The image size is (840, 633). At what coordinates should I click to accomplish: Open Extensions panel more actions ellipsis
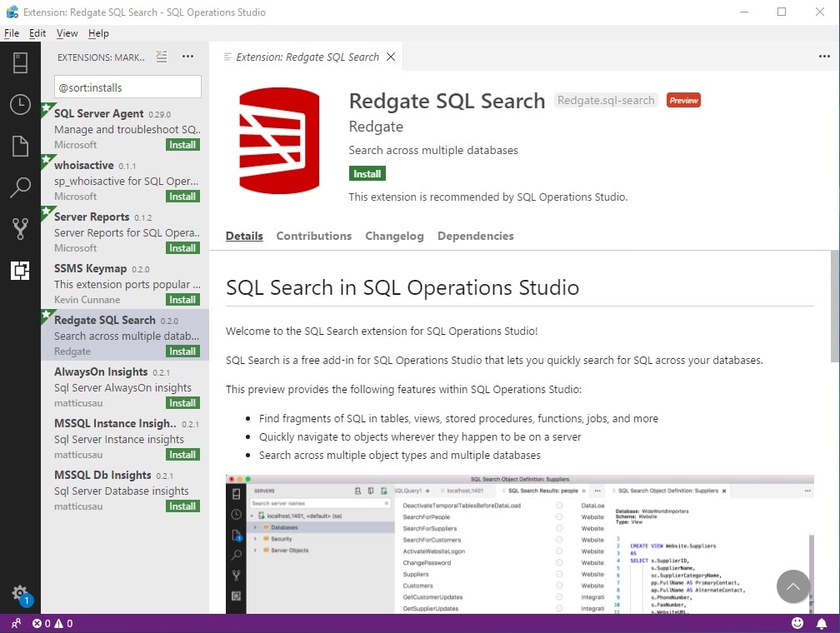(187, 57)
